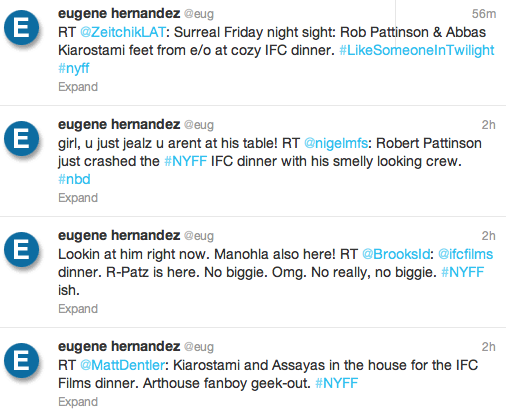Expand the tweet ending with #nbd
This screenshot has width=506, height=415.
[78, 198]
